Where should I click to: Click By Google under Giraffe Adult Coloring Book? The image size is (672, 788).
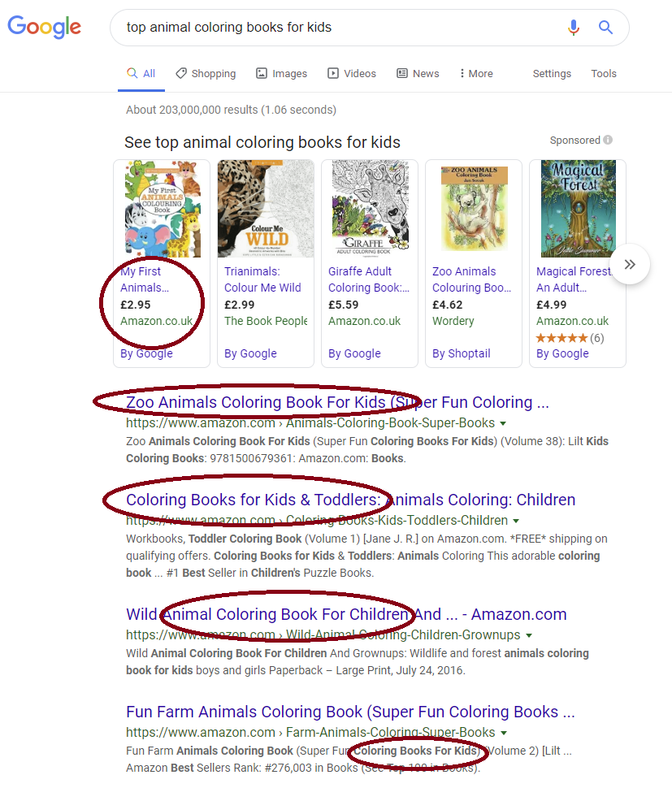tap(354, 354)
